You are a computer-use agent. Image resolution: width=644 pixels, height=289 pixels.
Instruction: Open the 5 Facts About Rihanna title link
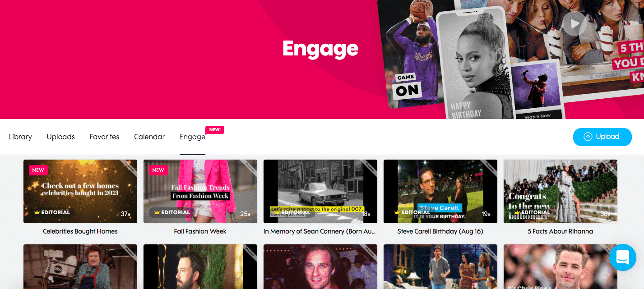click(x=561, y=231)
